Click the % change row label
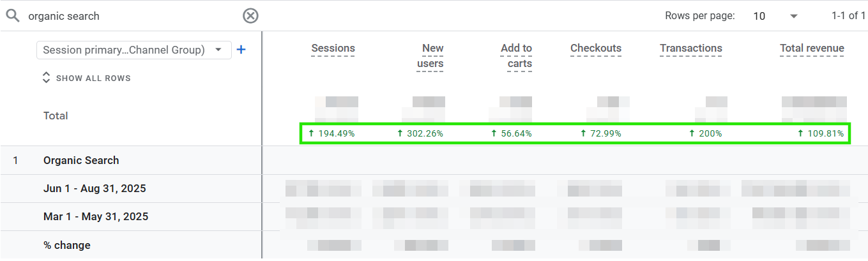868x261 pixels. (x=66, y=246)
